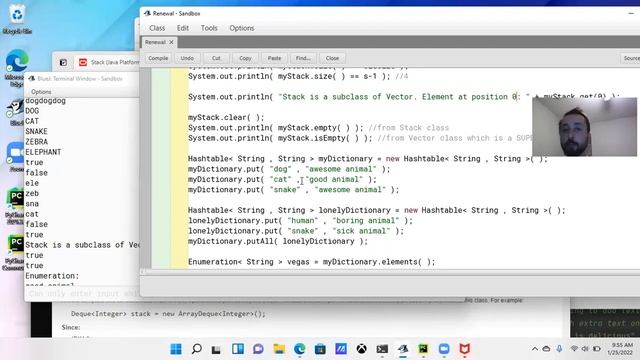This screenshot has width=640, height=360.
Task: Show hidden system tray icons
Action: 535,349
